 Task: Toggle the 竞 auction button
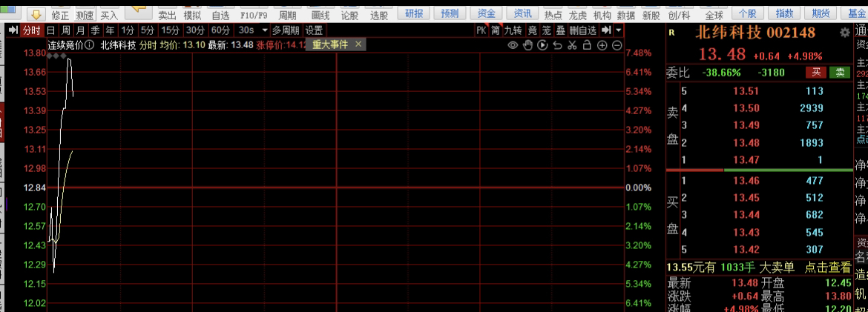coord(532,30)
